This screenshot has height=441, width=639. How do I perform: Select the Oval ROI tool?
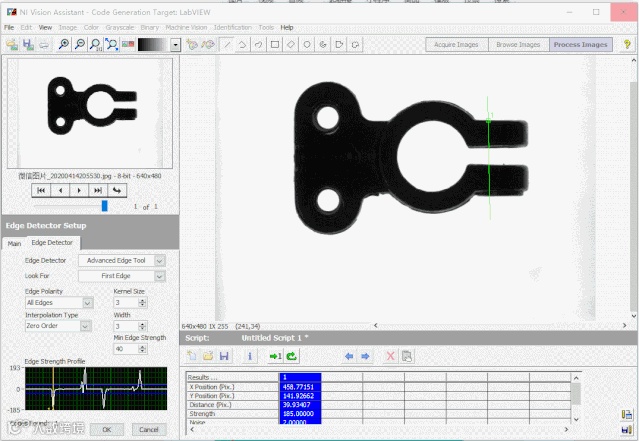click(307, 44)
